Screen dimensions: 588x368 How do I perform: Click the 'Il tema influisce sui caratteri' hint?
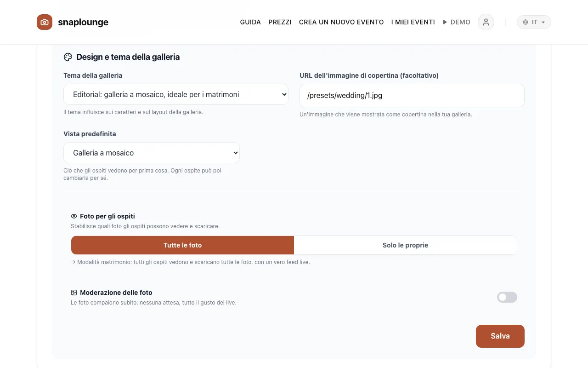[x=133, y=112]
